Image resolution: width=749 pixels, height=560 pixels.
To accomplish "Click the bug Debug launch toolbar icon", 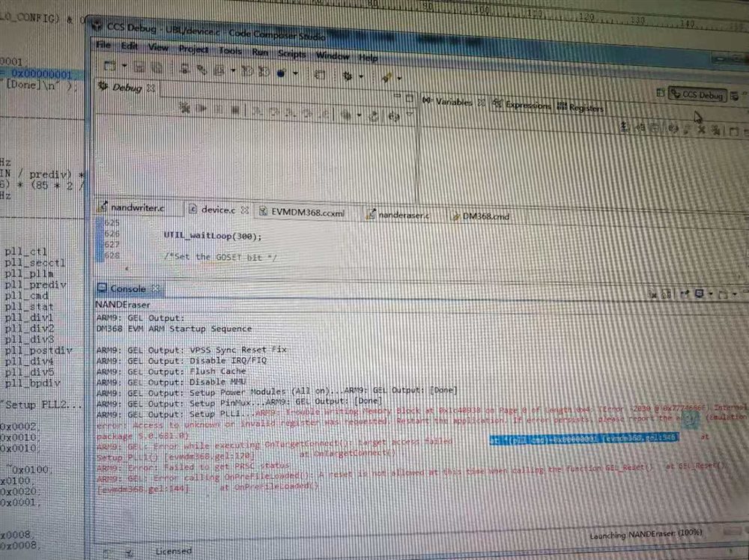I will click(348, 76).
